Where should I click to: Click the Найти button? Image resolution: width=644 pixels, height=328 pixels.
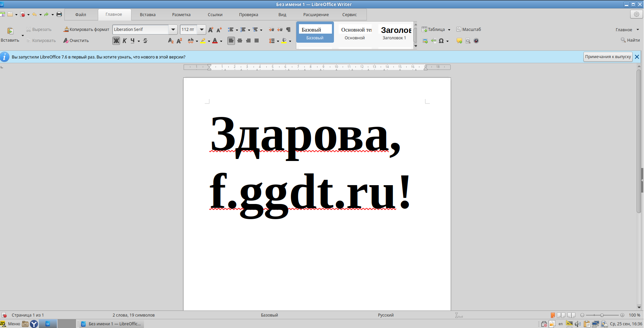(630, 40)
